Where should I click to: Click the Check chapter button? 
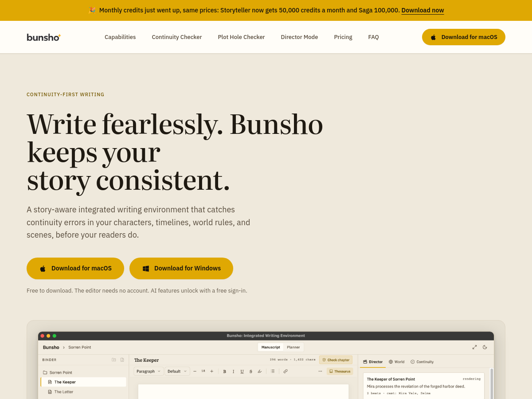point(336,360)
